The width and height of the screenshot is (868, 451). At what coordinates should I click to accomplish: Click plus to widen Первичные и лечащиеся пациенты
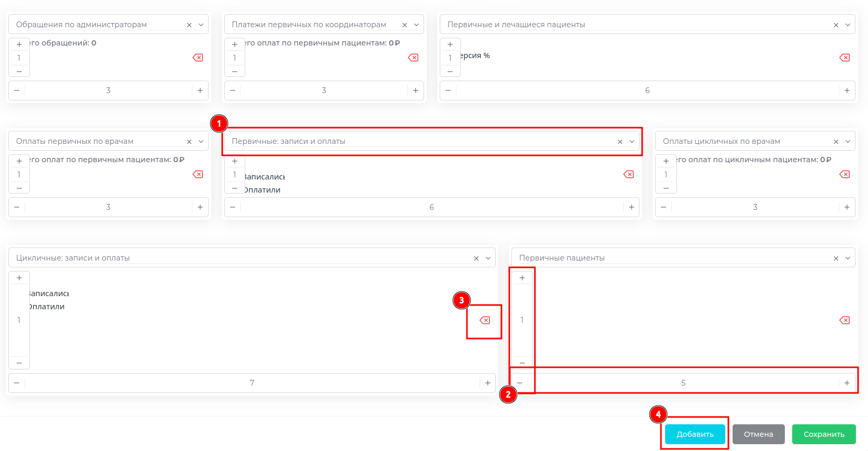click(847, 90)
